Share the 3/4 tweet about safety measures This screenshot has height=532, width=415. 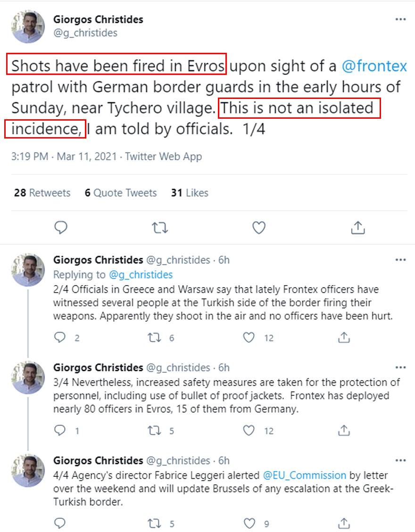344,431
